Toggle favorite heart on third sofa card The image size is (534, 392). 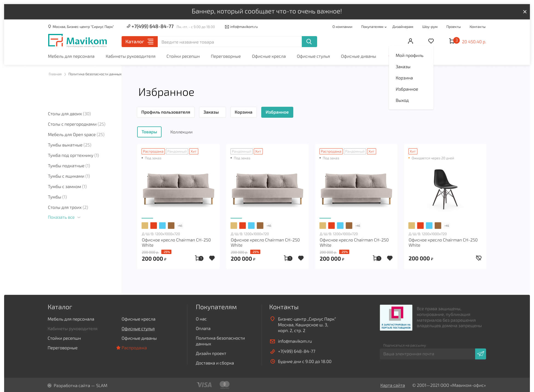[x=390, y=258]
